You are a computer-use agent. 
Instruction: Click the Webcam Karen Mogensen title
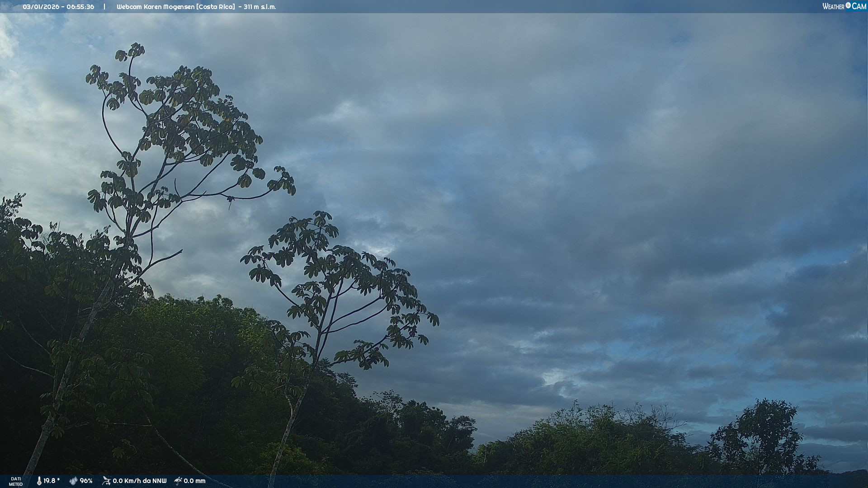point(156,7)
